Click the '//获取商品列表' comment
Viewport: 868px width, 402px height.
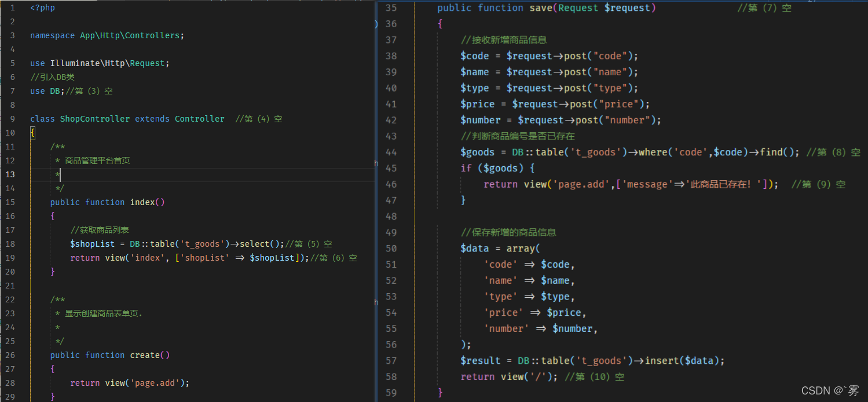pos(100,230)
